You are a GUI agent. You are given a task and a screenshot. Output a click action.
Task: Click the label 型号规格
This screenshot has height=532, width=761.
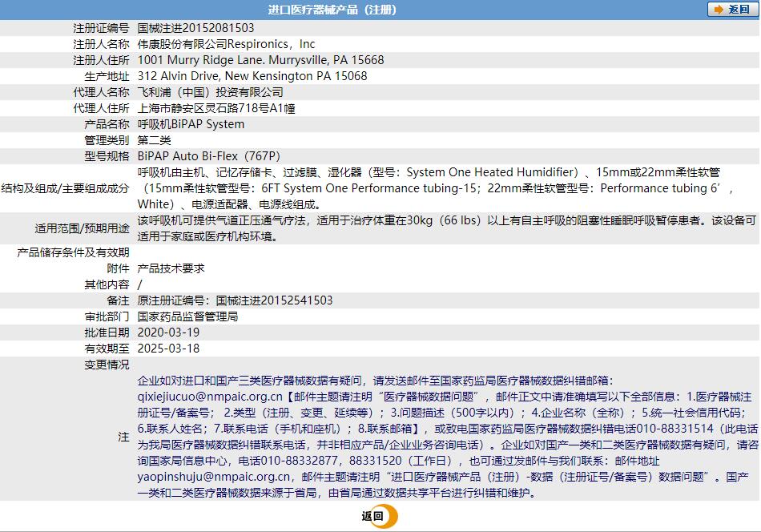tap(107, 156)
